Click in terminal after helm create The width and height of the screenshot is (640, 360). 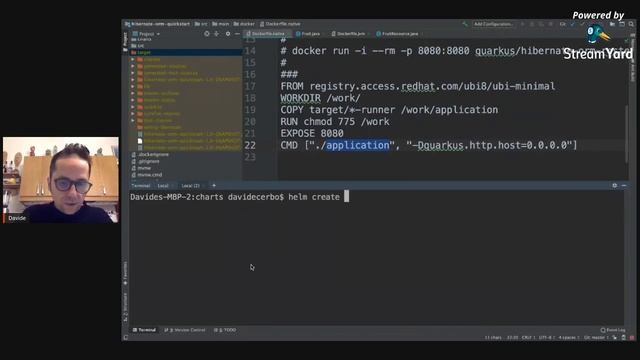[347, 197]
